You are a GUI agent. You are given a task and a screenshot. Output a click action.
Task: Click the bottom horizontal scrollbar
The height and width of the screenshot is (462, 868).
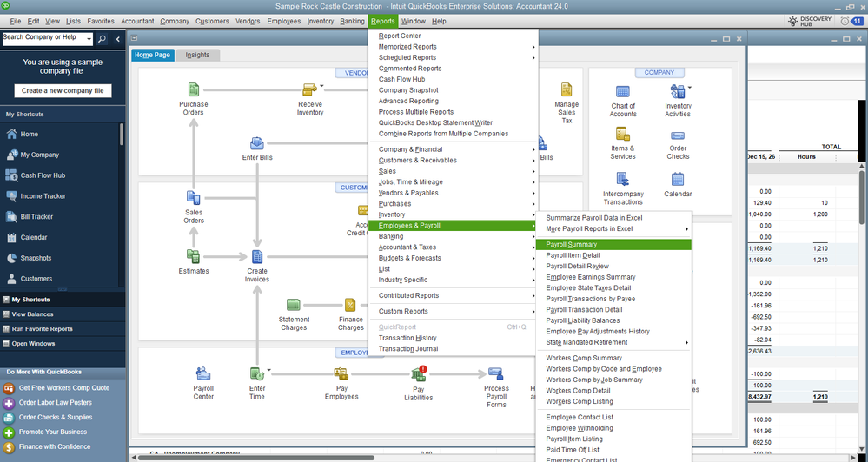tap(257, 458)
